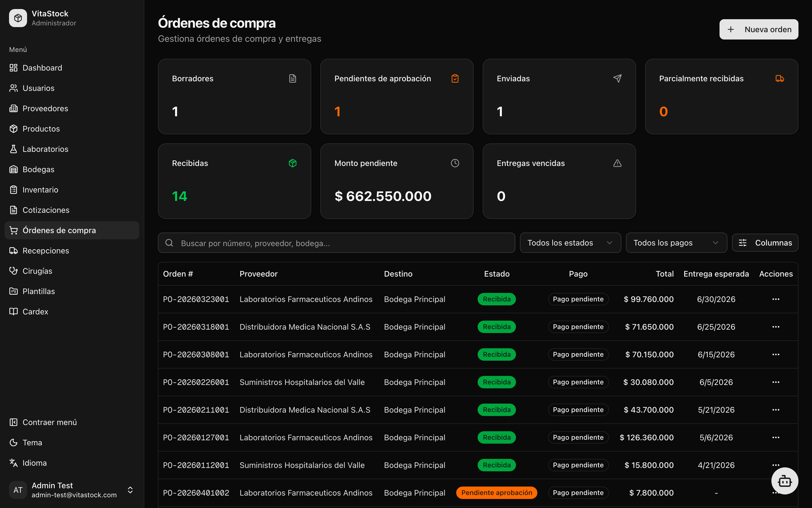Viewport: 812px width, 508px height.
Task: Click the $ 126.360.000 total cell
Action: [646, 437]
